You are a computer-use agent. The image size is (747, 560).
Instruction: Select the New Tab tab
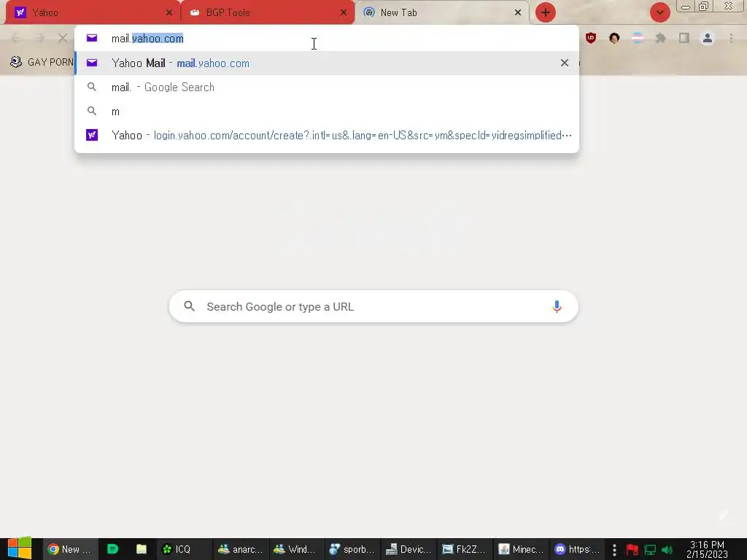(x=441, y=12)
